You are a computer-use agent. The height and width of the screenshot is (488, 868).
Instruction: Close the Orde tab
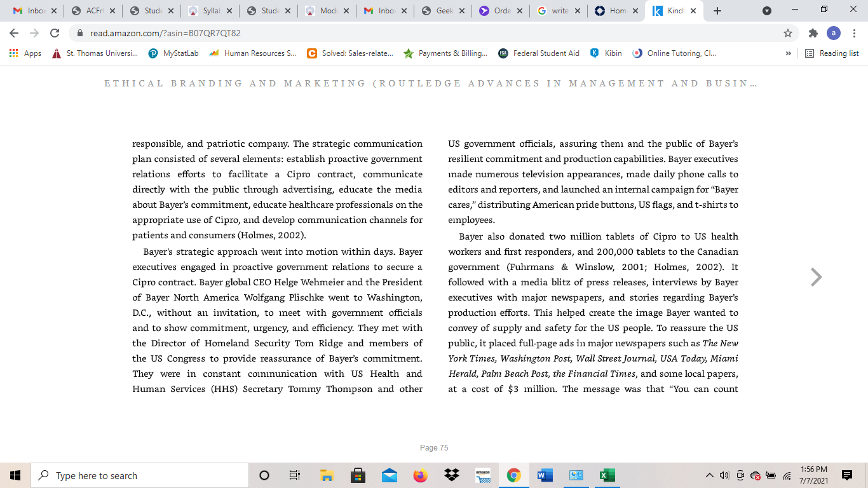click(x=520, y=11)
